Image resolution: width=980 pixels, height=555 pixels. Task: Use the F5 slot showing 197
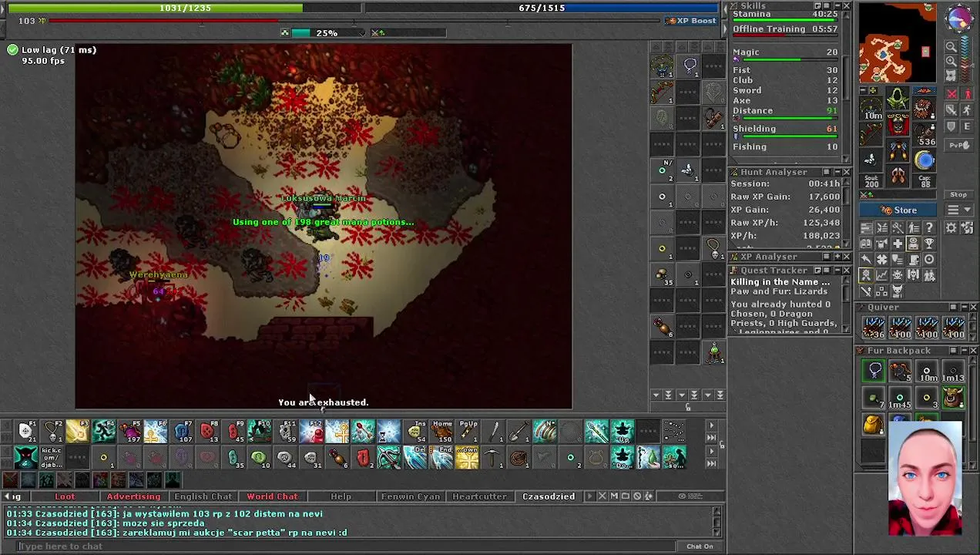129,432
